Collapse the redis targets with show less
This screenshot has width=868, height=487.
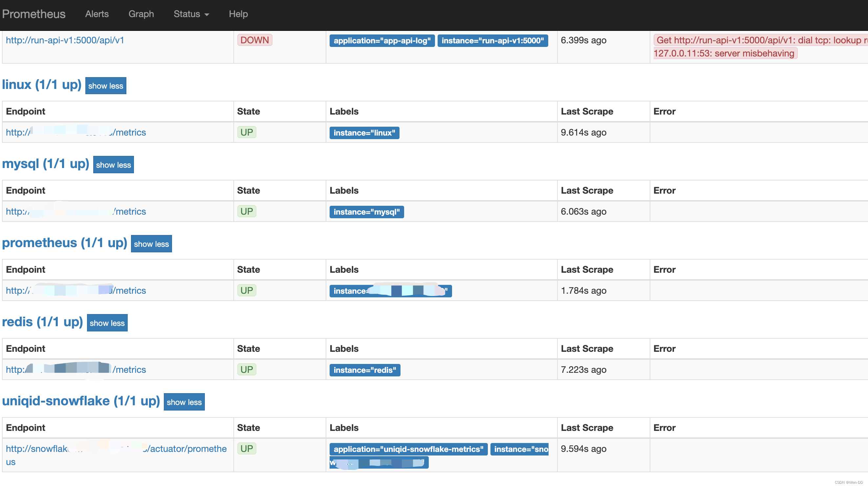[x=107, y=323]
